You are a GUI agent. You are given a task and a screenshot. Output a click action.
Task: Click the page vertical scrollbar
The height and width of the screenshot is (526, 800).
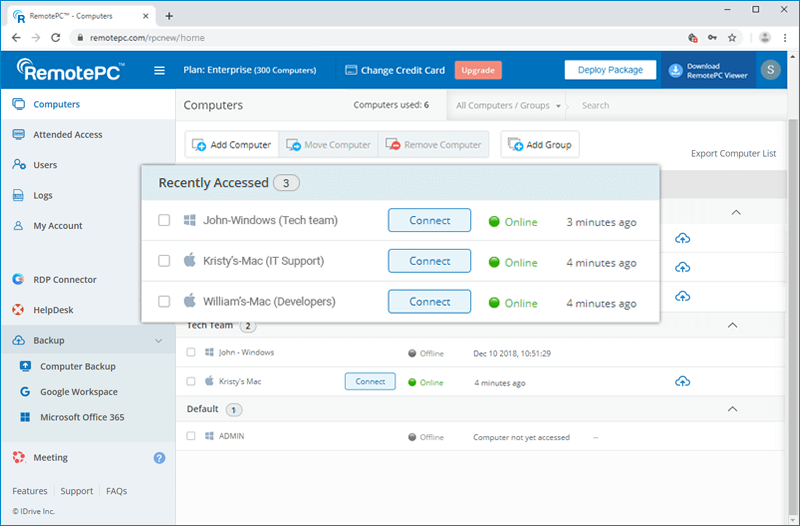(790, 300)
